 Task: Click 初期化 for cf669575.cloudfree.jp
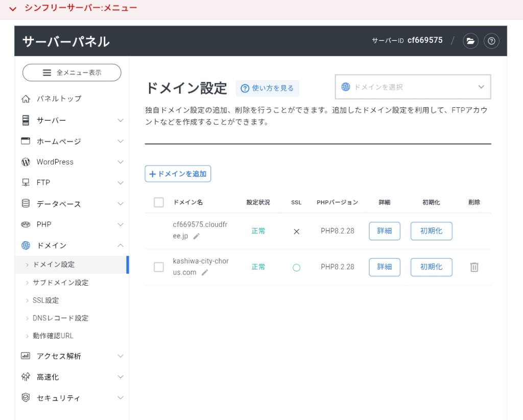point(431,231)
